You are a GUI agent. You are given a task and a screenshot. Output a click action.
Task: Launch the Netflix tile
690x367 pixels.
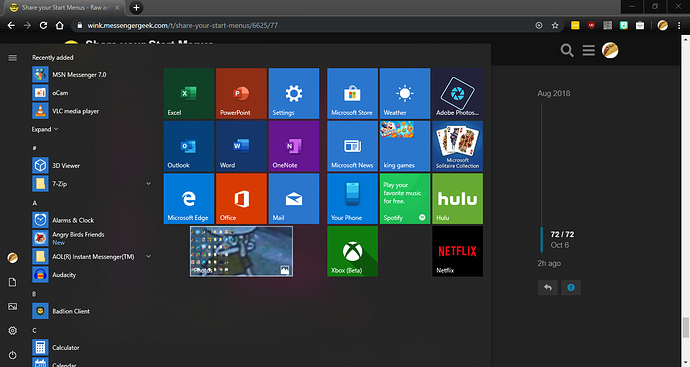[x=457, y=251]
